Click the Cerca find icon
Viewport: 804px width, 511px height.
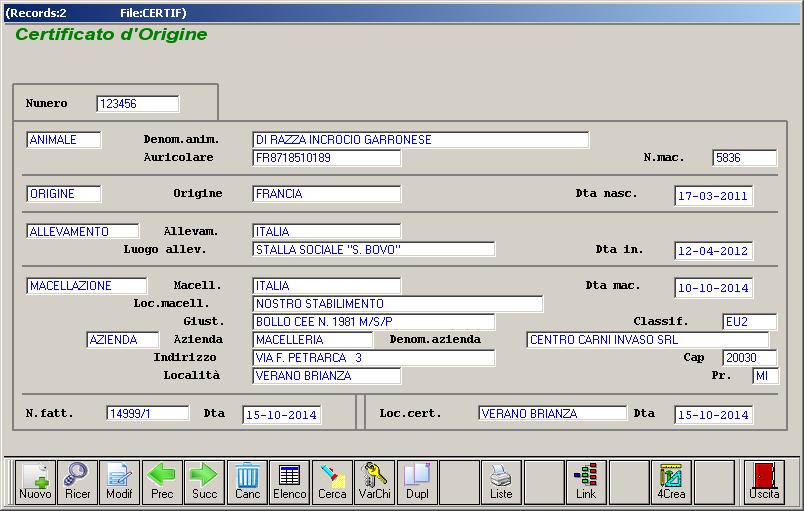(332, 482)
